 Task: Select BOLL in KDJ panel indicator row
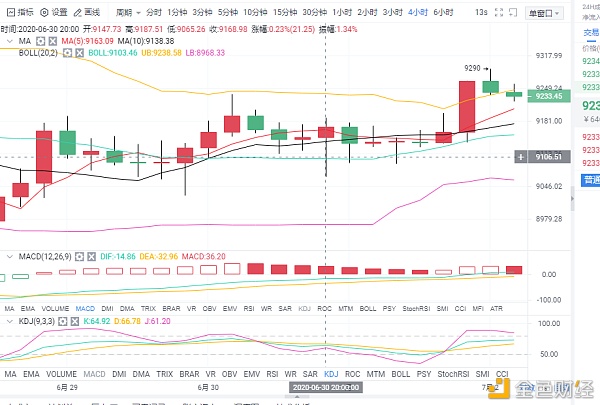point(401,374)
